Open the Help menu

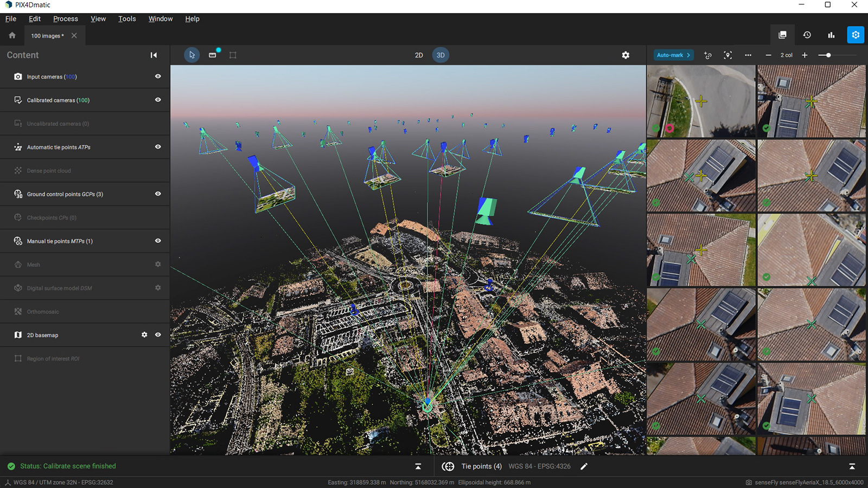coord(192,18)
